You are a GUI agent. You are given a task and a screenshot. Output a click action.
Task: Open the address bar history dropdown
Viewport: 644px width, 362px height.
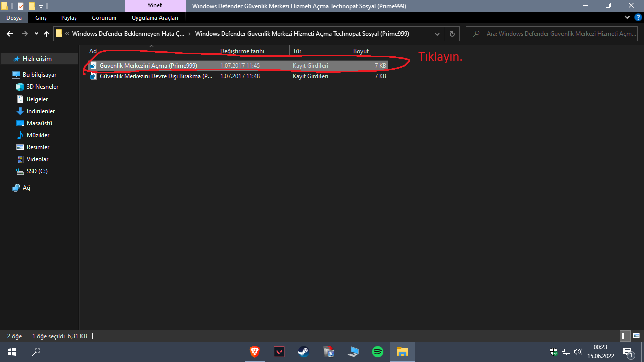pyautogui.click(x=437, y=34)
